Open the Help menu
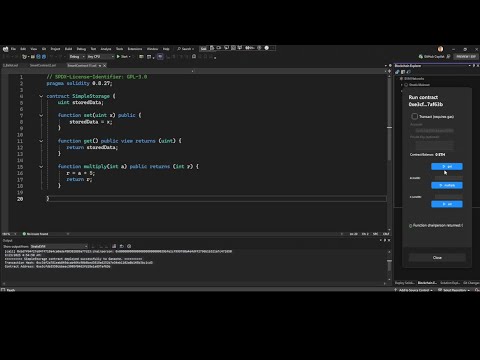The width and height of the screenshot is (480, 360). click(166, 49)
